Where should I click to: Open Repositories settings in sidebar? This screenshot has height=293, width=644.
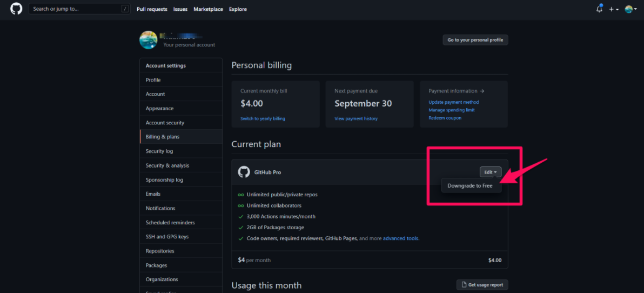[180, 251]
